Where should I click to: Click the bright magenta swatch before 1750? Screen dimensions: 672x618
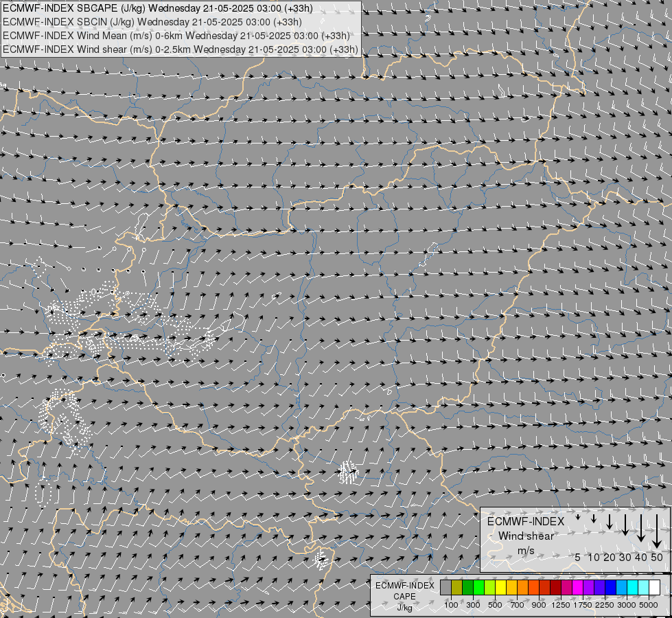(x=578, y=587)
